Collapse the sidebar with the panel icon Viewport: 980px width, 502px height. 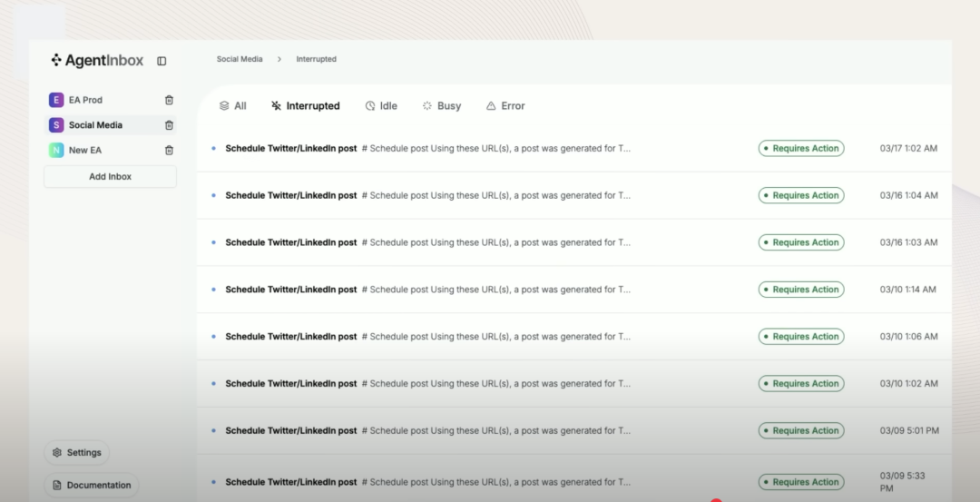point(162,61)
